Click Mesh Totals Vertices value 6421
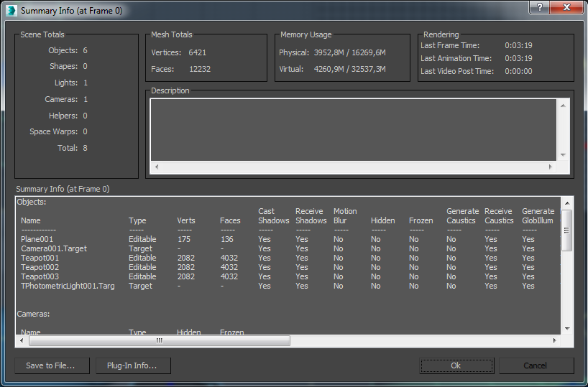The image size is (588, 387). tap(197, 52)
